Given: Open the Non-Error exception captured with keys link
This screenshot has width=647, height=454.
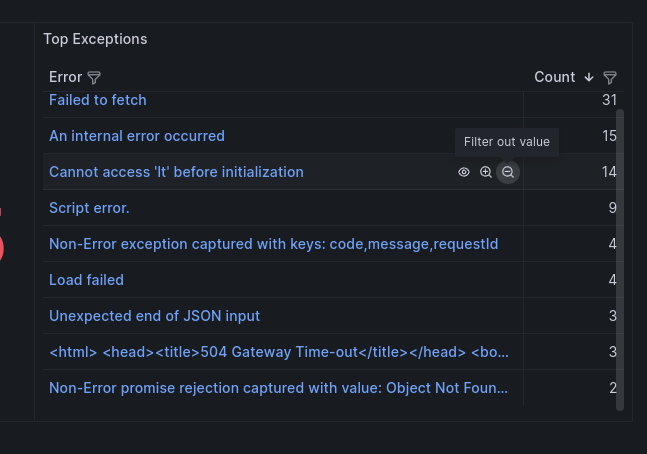Looking at the screenshot, I should click(x=273, y=244).
